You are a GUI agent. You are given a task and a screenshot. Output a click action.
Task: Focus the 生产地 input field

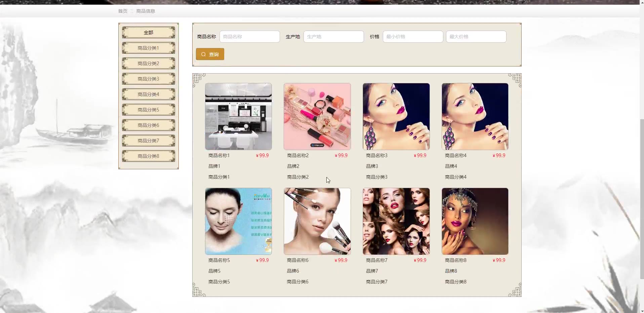pyautogui.click(x=334, y=37)
